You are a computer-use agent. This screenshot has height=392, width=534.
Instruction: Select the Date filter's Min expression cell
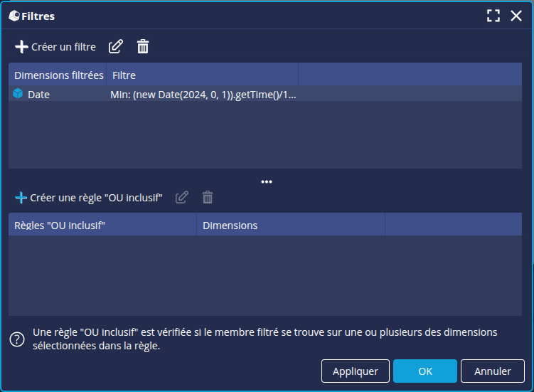pos(203,94)
